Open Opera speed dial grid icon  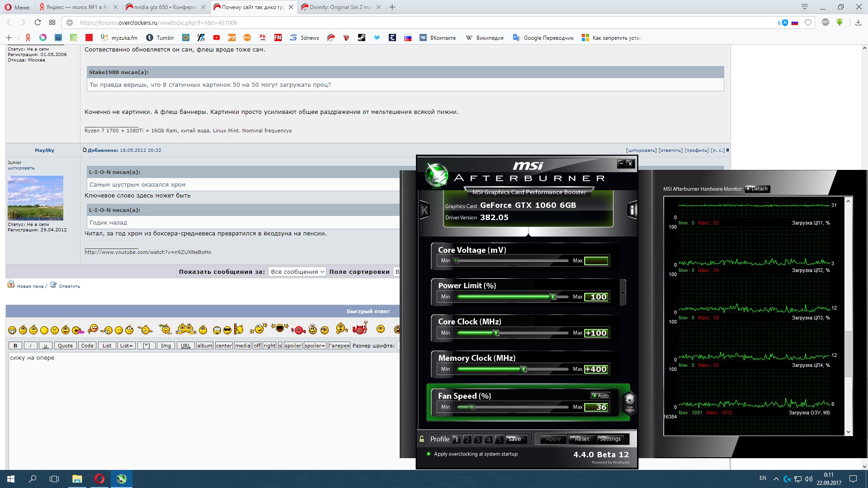pos(52,23)
